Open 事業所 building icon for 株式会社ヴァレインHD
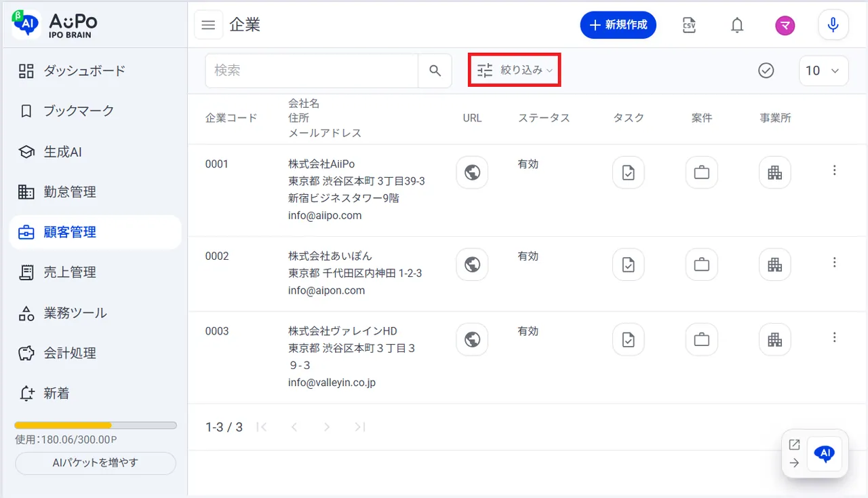 click(x=774, y=339)
